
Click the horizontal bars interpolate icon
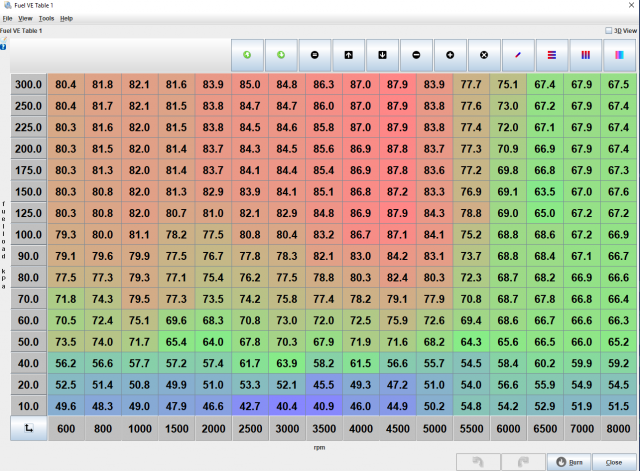click(x=552, y=54)
